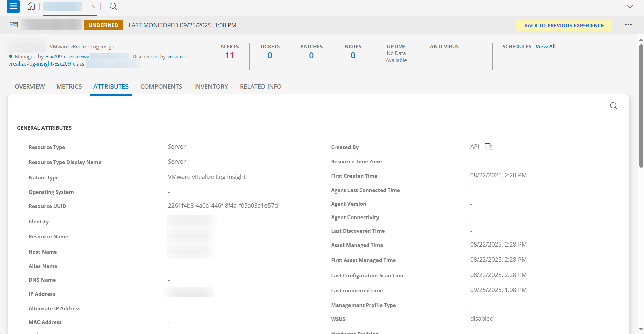Screen dimensions: 644x334
Task: Switch to the Overview tab
Action: (29, 87)
